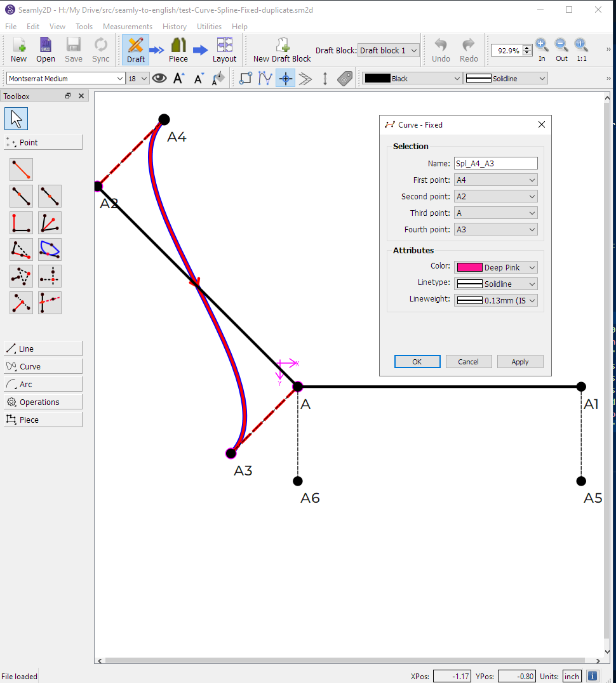Switch to Piece mode
This screenshot has width=616, height=683.
point(178,50)
